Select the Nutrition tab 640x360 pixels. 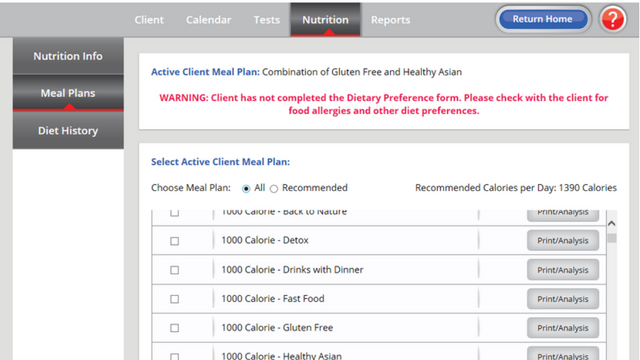[325, 20]
